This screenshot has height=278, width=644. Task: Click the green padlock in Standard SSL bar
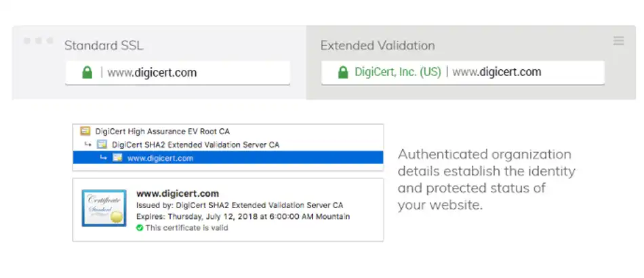(87, 73)
